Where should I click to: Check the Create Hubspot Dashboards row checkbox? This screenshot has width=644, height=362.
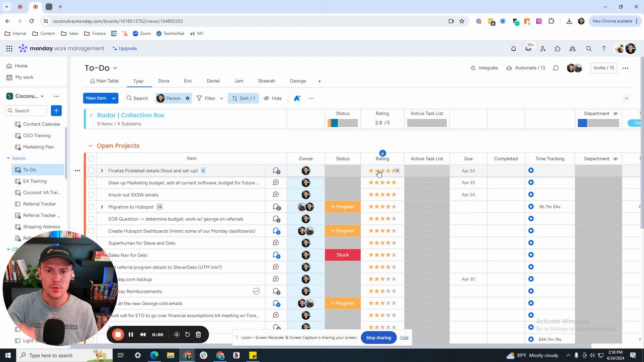(91, 231)
